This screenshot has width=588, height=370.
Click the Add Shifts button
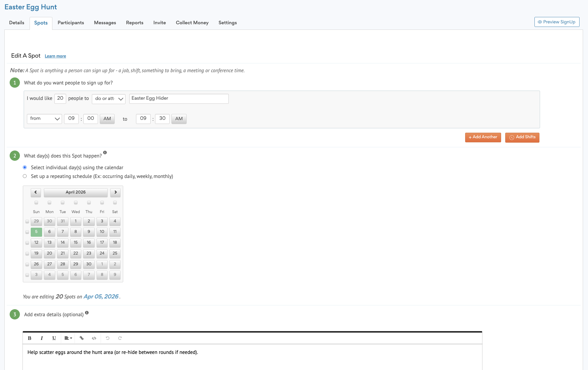(x=522, y=137)
